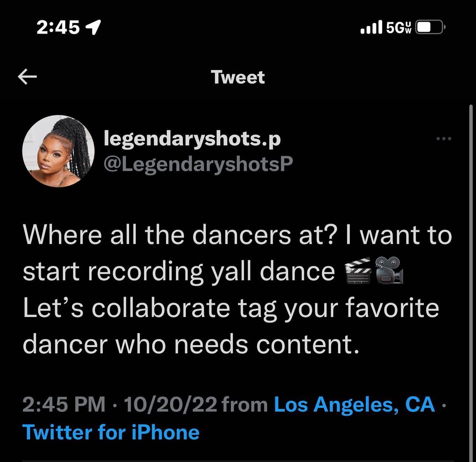Click the legendaryshots.p display name

(192, 139)
